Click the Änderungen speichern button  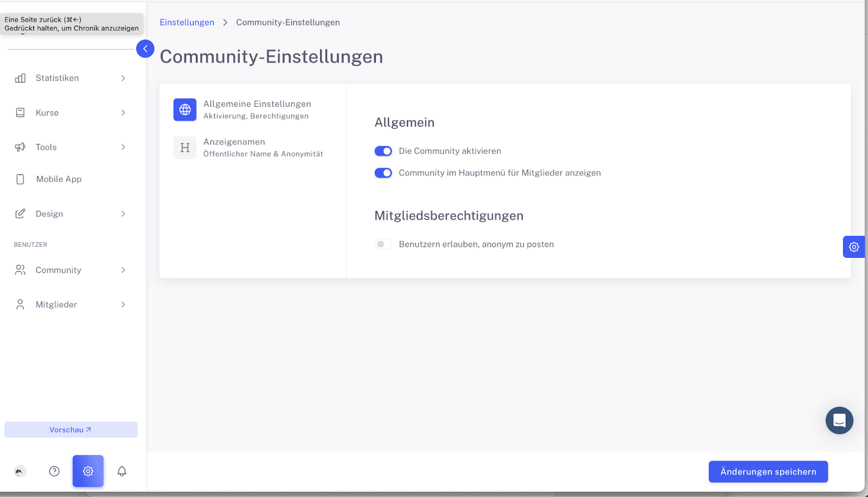pos(768,471)
